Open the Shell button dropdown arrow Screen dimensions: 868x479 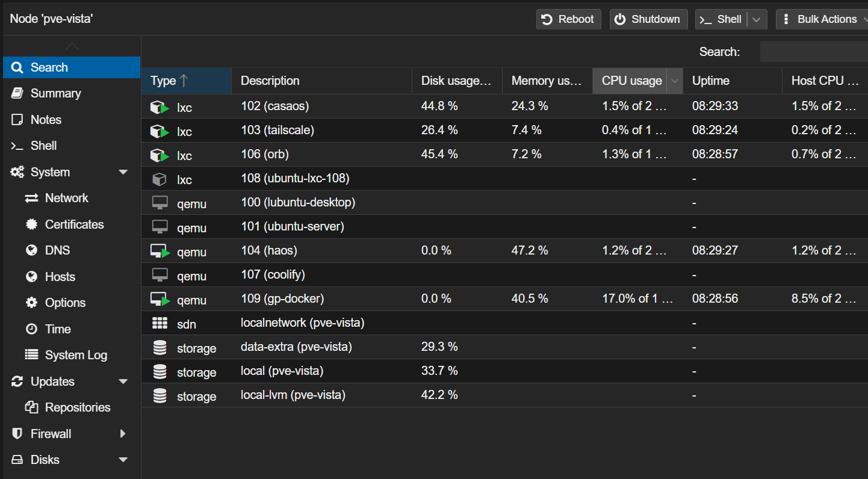coord(757,19)
